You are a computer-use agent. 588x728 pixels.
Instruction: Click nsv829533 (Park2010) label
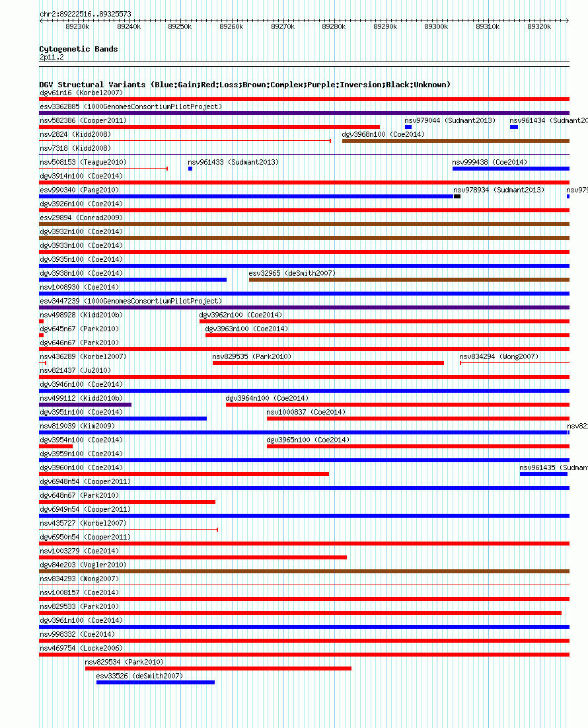[x=79, y=608]
